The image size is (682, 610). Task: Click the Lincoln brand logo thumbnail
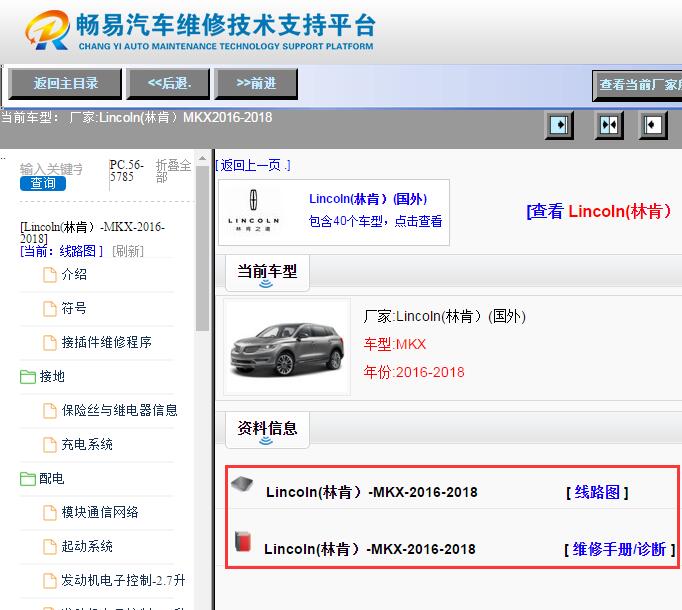click(254, 213)
